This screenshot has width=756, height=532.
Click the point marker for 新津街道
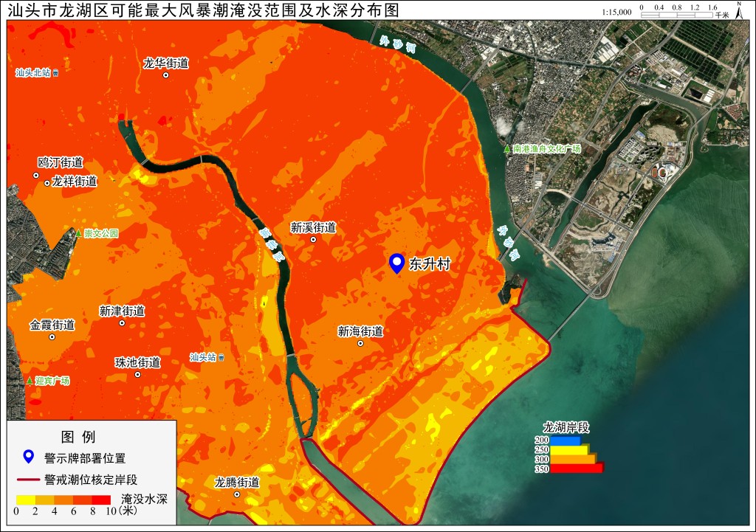[122, 323]
